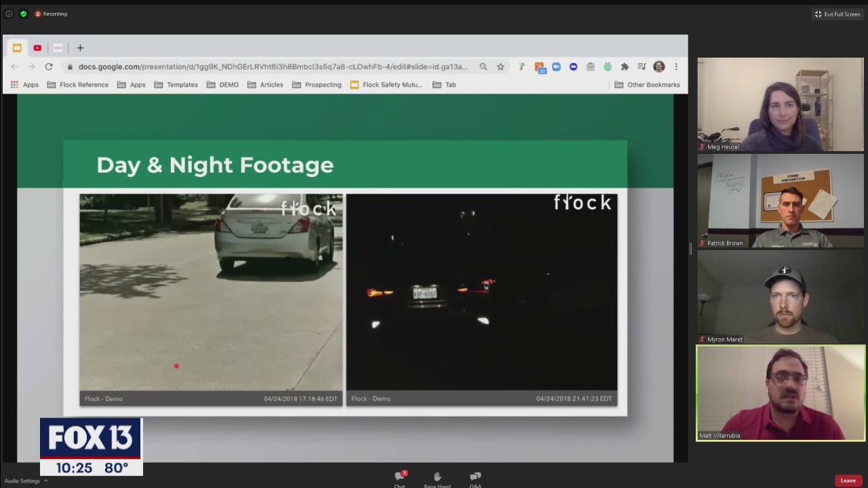Open the Zoom extension in Chrome toolbar
This screenshot has height=488, width=868.
pyautogui.click(x=557, y=66)
